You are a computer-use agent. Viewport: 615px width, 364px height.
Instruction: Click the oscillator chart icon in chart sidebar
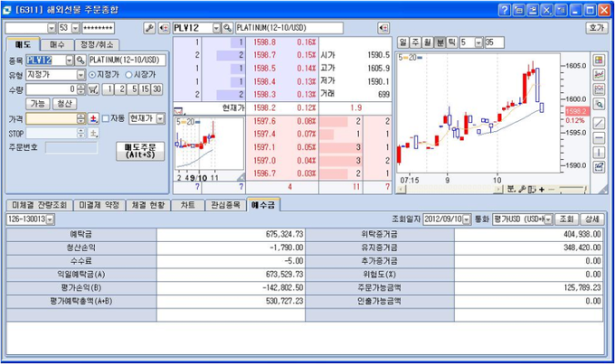coord(599,89)
